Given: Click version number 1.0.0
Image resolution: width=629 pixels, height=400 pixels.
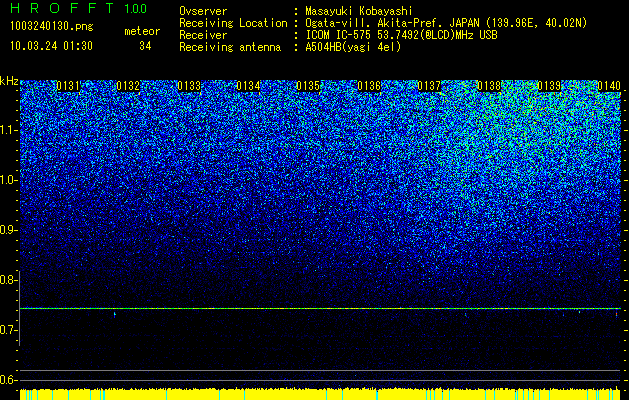Looking at the screenshot, I should (135, 8).
